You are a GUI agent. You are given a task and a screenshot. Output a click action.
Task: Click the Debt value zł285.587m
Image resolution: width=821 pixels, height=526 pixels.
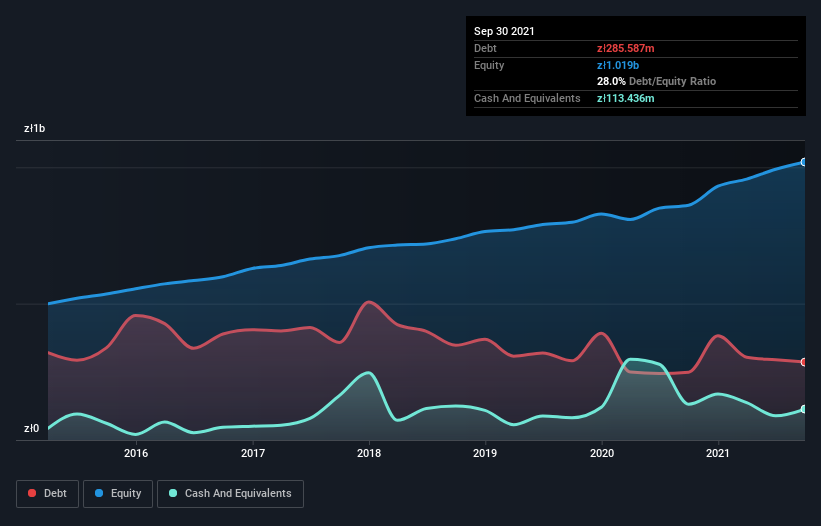click(x=626, y=49)
